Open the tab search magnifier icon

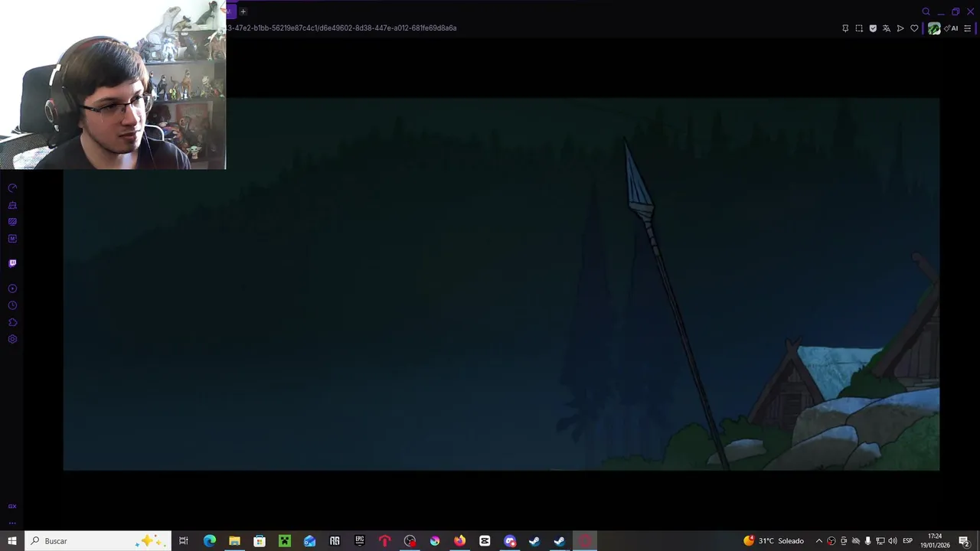point(926,11)
